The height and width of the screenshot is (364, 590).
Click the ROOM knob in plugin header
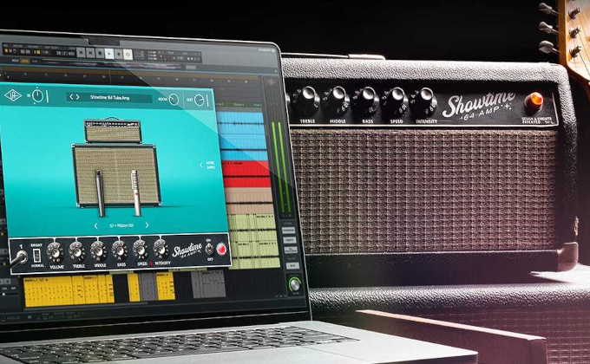coord(174,100)
